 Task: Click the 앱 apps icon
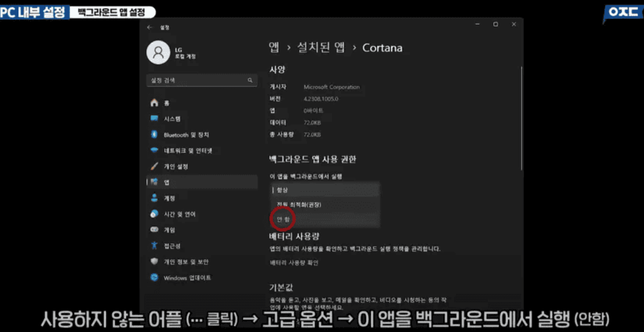point(155,182)
